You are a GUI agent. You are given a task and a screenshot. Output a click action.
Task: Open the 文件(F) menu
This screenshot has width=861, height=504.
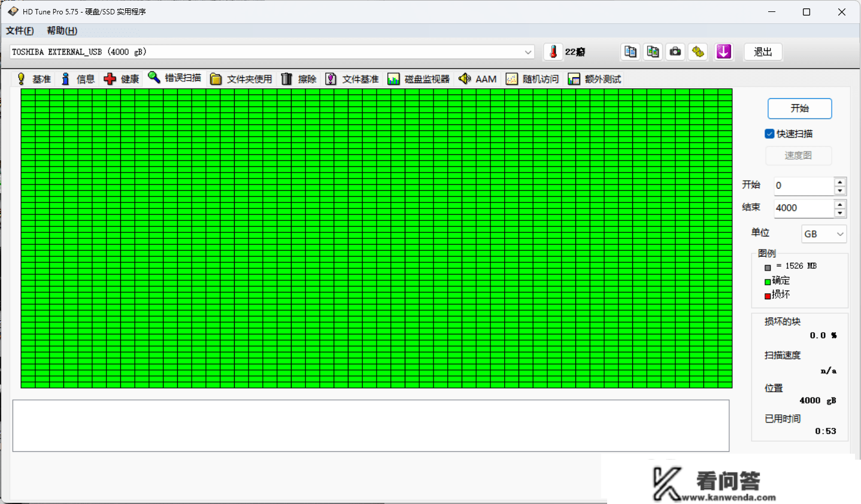point(20,31)
